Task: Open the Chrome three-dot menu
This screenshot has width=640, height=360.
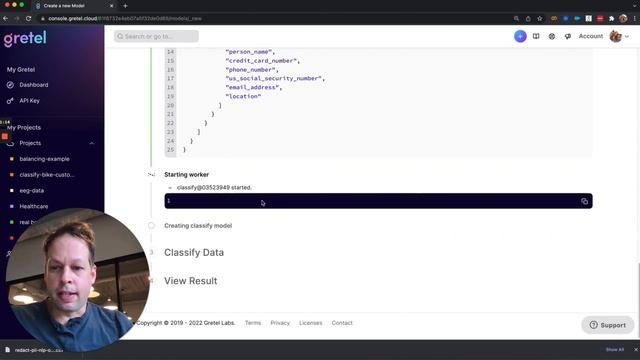Action: [635, 18]
